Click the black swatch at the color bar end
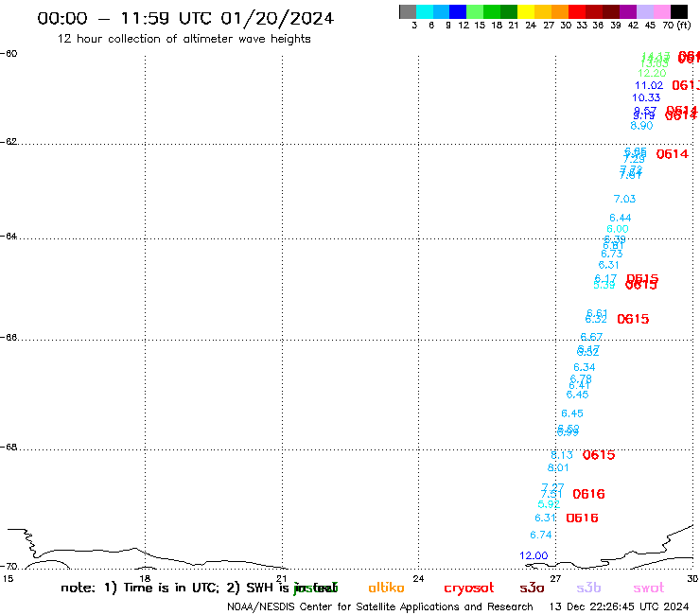 [679, 11]
